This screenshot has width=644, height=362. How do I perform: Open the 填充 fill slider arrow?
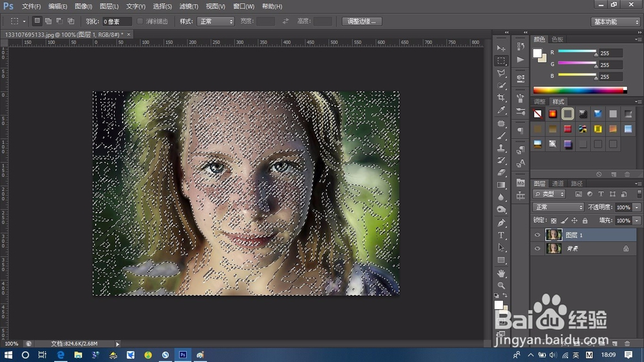(x=637, y=221)
